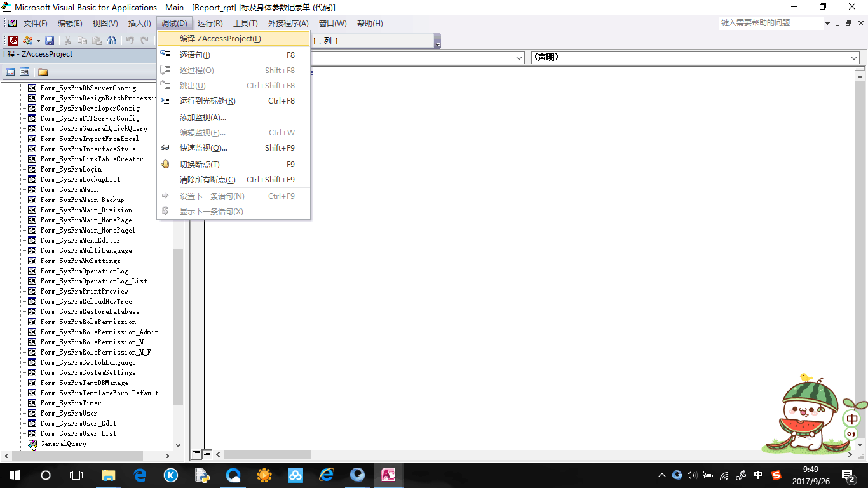Open Internet Explorer from taskbar
The height and width of the screenshot is (488, 868).
tap(327, 475)
